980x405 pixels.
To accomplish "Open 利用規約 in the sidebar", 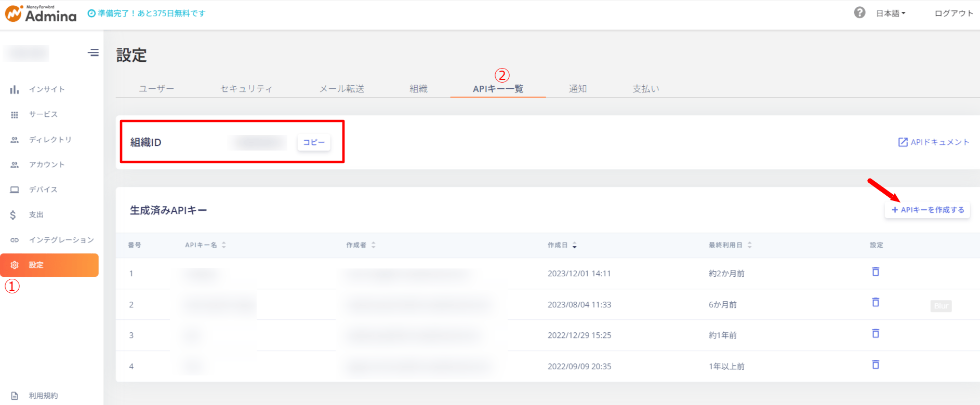I will (43, 396).
